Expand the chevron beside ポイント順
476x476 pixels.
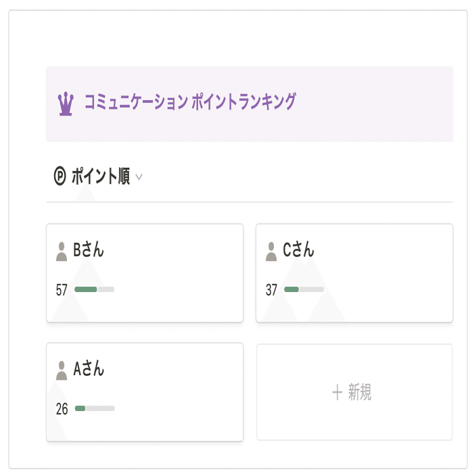click(139, 178)
